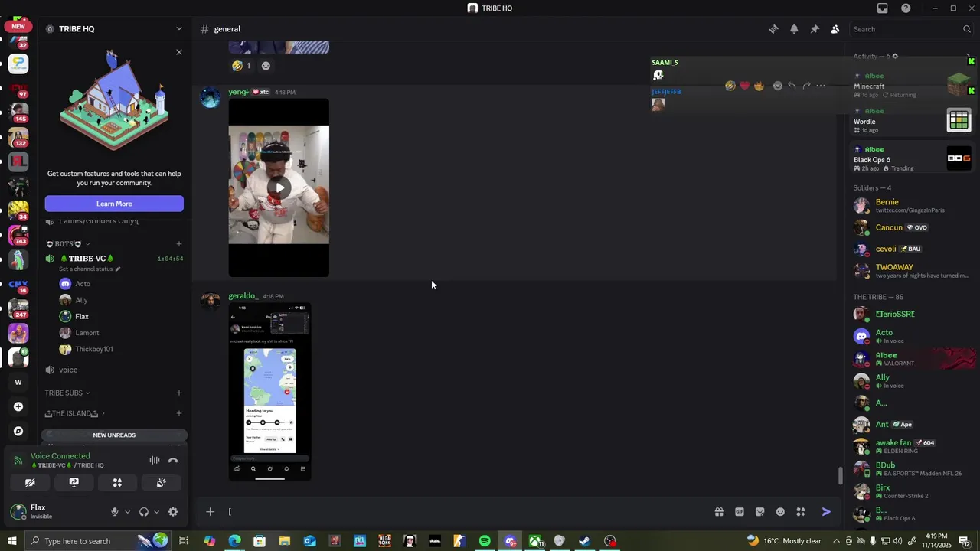The height and width of the screenshot is (551, 980).
Task: Open notification settings bell icon
Action: (794, 29)
